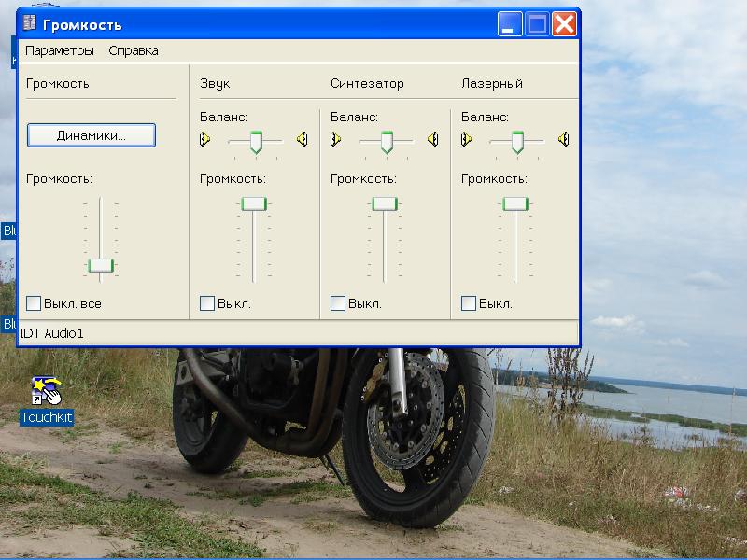747x560 pixels.
Task: Click the Лазерный volume slider handle
Action: coord(515,203)
